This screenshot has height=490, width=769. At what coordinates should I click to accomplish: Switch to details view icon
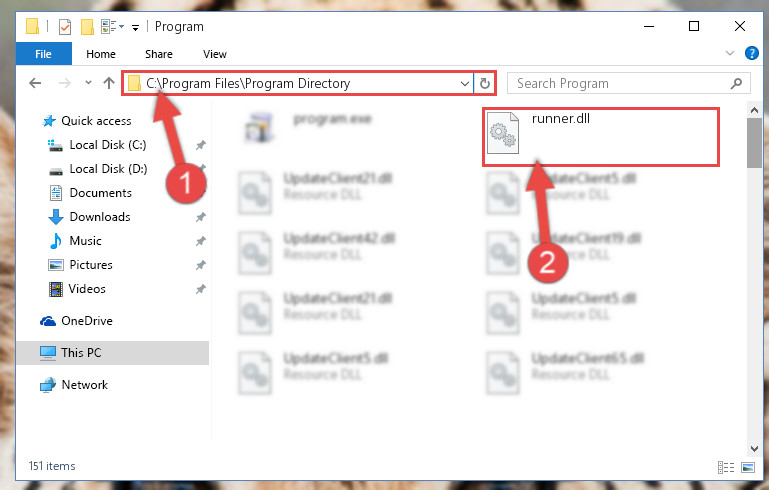point(725,467)
